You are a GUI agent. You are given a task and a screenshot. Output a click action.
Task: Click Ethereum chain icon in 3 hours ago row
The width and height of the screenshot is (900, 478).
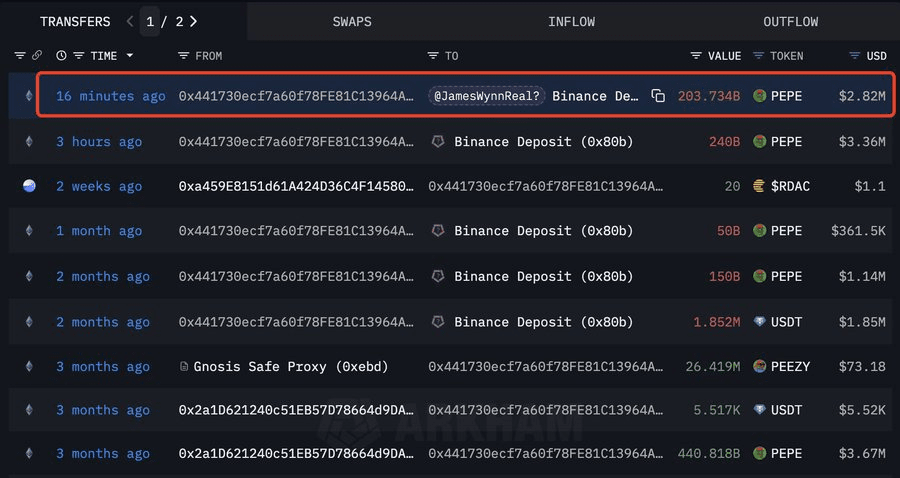click(x=29, y=142)
